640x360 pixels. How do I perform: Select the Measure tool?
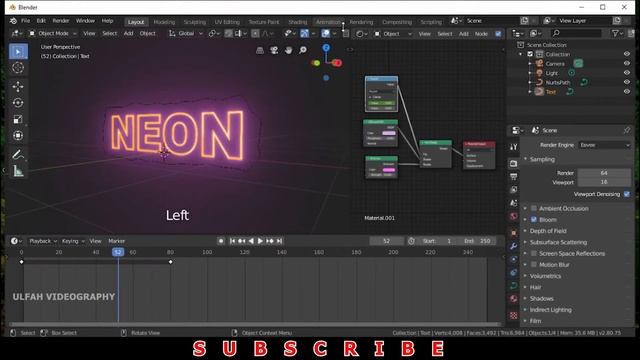coord(18,171)
